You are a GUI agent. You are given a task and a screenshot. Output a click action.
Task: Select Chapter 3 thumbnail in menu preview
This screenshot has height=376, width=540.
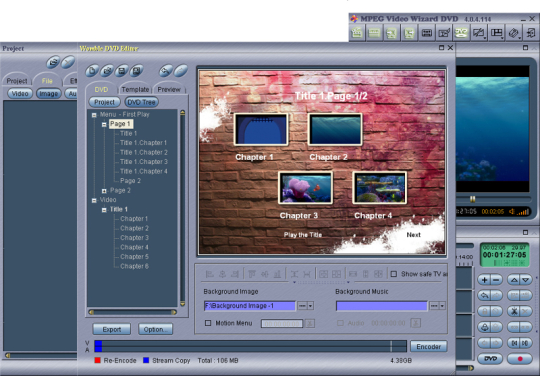click(305, 188)
